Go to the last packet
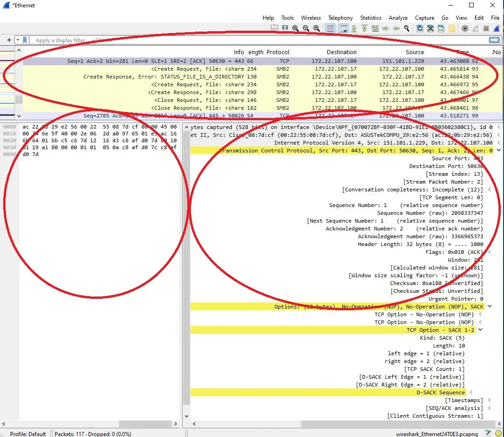 pyautogui.click(x=354, y=28)
